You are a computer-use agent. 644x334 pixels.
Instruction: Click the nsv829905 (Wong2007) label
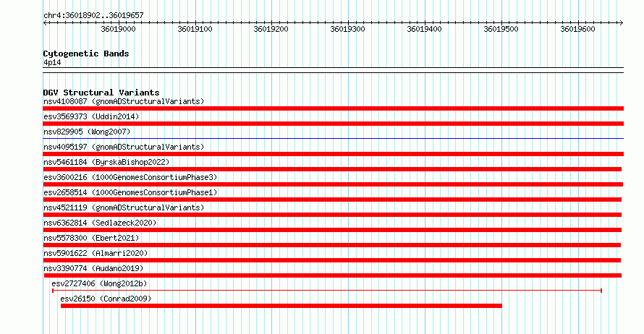click(87, 132)
